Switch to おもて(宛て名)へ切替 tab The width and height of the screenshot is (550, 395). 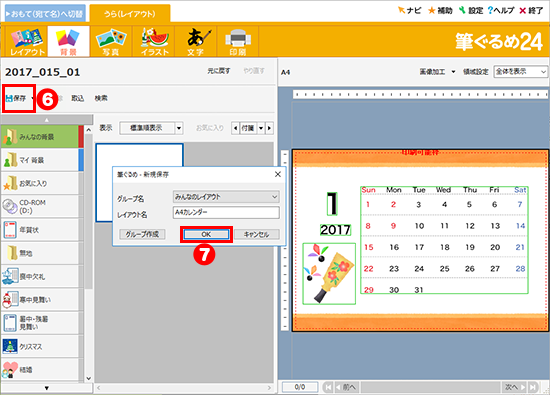45,14
